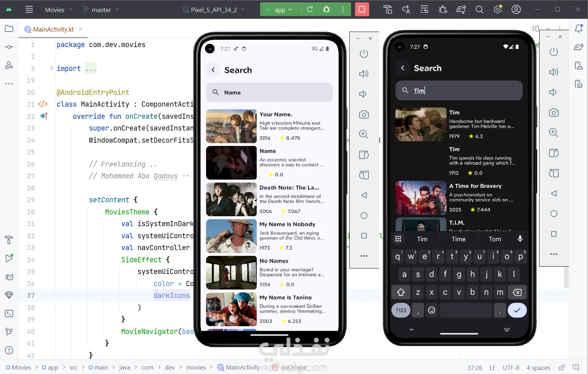The width and height of the screenshot is (588, 374).
Task: Close the MainActivity.kt tab
Action: pos(80,29)
